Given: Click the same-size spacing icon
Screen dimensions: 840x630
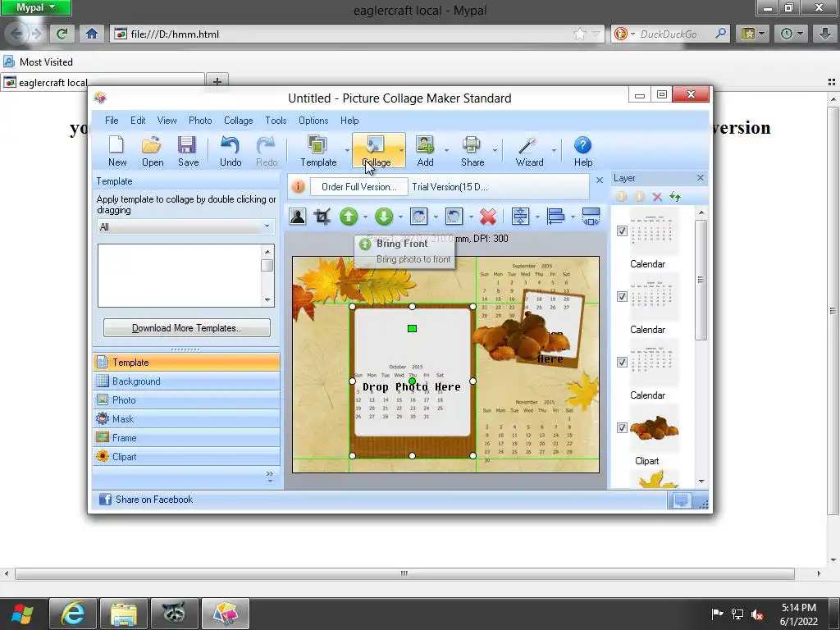Looking at the screenshot, I should coord(591,217).
